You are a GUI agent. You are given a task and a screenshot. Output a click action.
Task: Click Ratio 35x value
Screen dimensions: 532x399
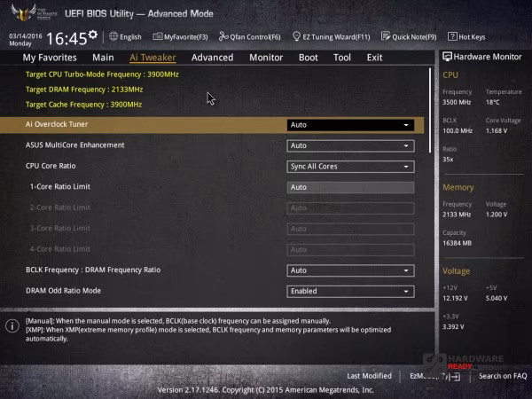coord(448,159)
